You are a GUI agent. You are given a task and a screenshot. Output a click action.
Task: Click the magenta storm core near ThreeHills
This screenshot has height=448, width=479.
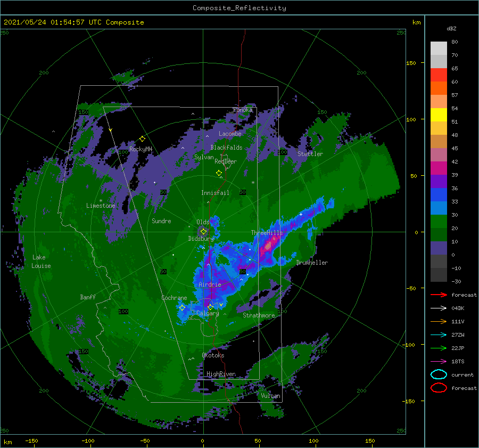[x=268, y=246]
